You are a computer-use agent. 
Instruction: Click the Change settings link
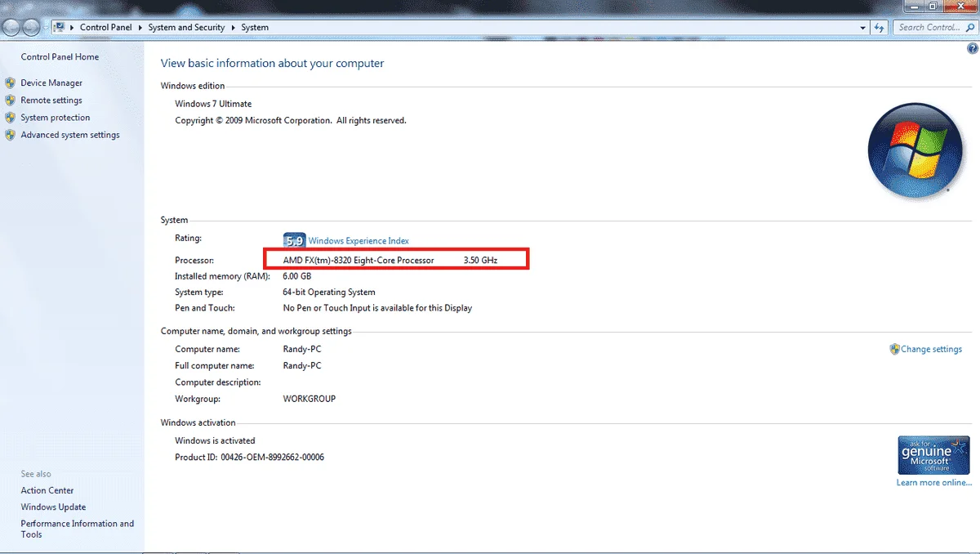coord(932,349)
